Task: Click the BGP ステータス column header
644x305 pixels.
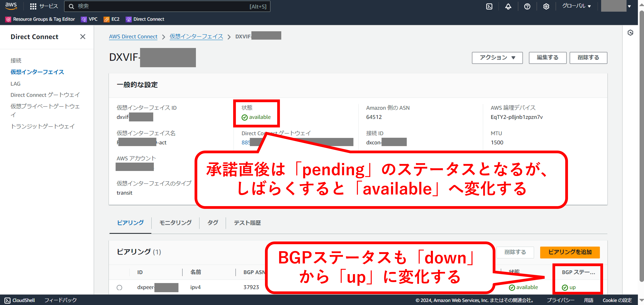Action: point(578,272)
